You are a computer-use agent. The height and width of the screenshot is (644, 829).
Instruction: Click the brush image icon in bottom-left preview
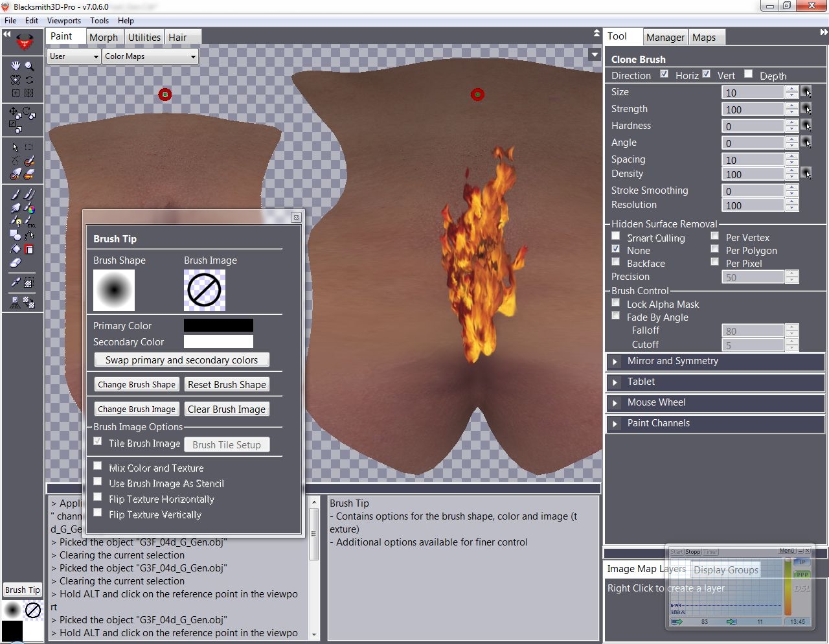(x=33, y=610)
